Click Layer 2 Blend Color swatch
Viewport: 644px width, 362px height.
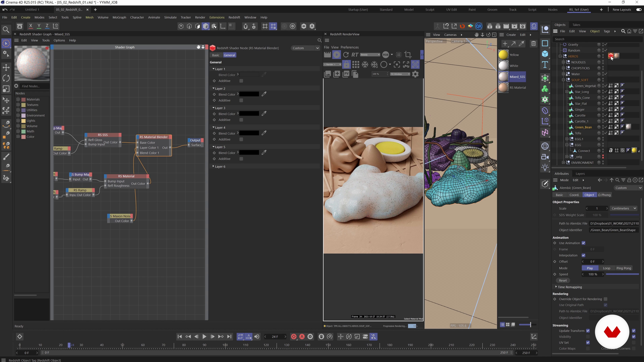point(249,94)
